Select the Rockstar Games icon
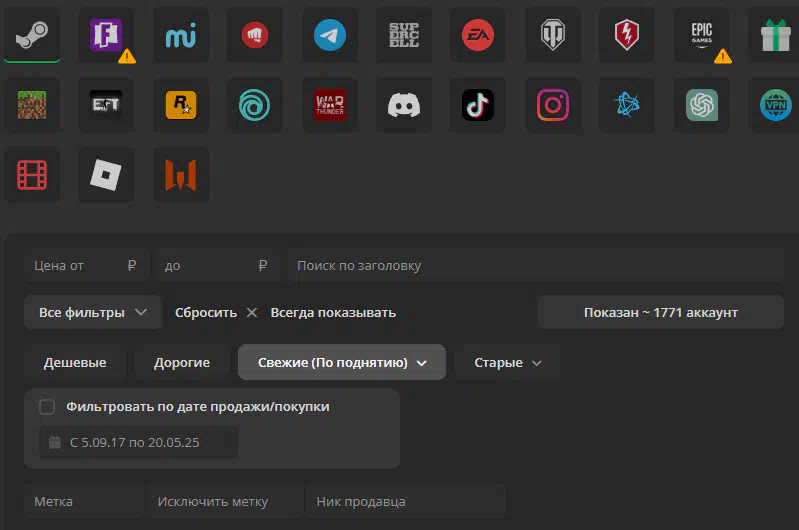 181,105
